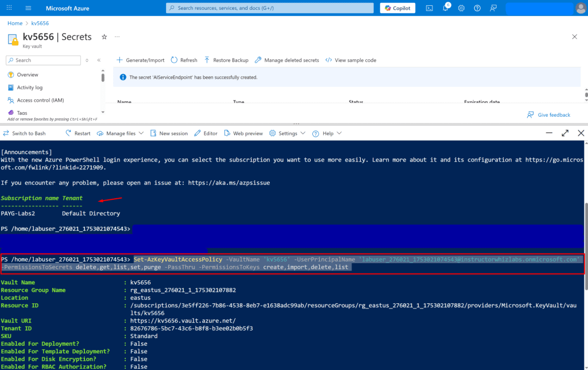Click the Help question mark in header
The height and width of the screenshot is (370, 588).
[477, 8]
